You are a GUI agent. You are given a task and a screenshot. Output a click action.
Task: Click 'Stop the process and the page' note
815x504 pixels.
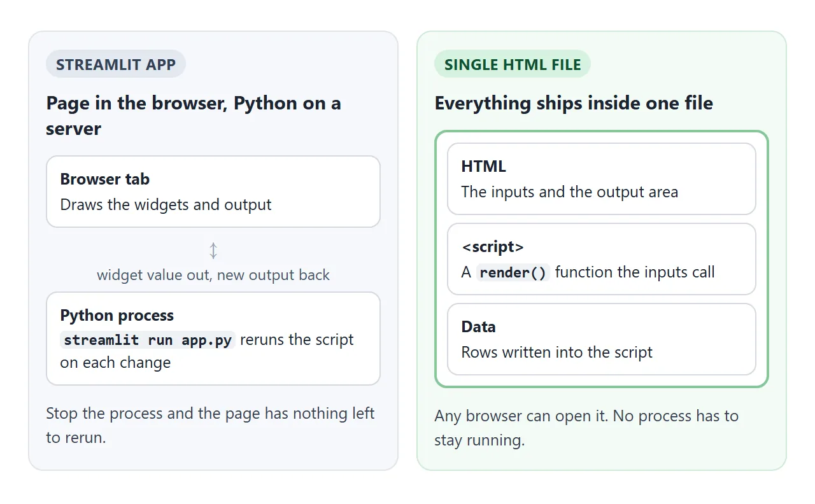210,426
